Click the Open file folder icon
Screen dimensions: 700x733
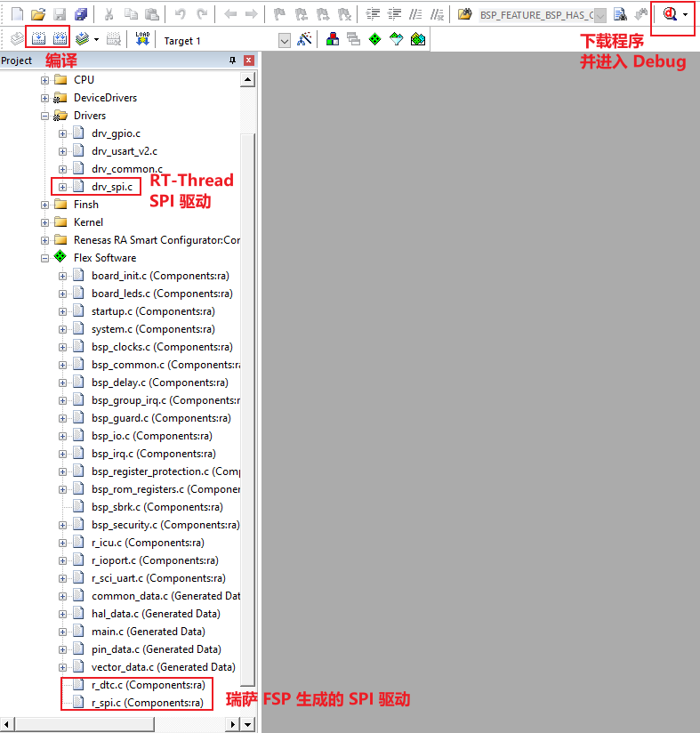point(38,14)
